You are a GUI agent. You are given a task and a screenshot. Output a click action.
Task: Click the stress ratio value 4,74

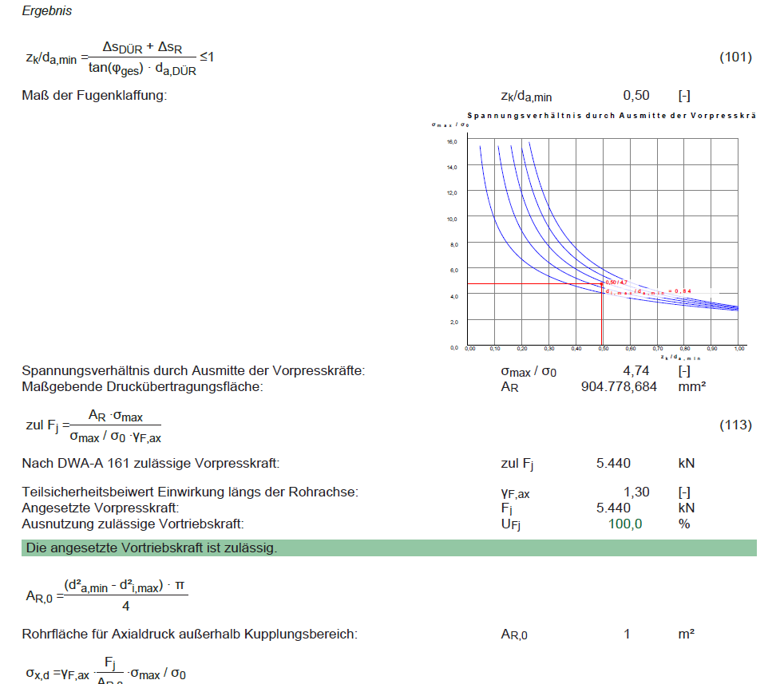[x=636, y=371]
